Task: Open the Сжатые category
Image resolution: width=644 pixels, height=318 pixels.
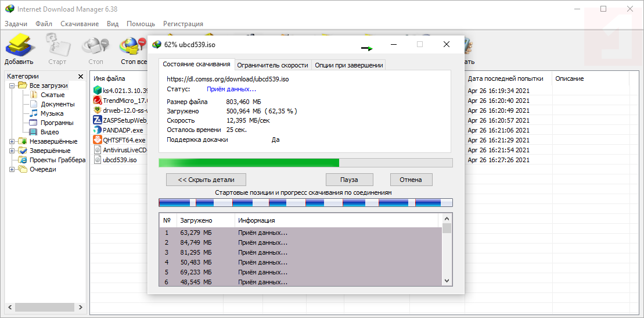Action: click(53, 95)
